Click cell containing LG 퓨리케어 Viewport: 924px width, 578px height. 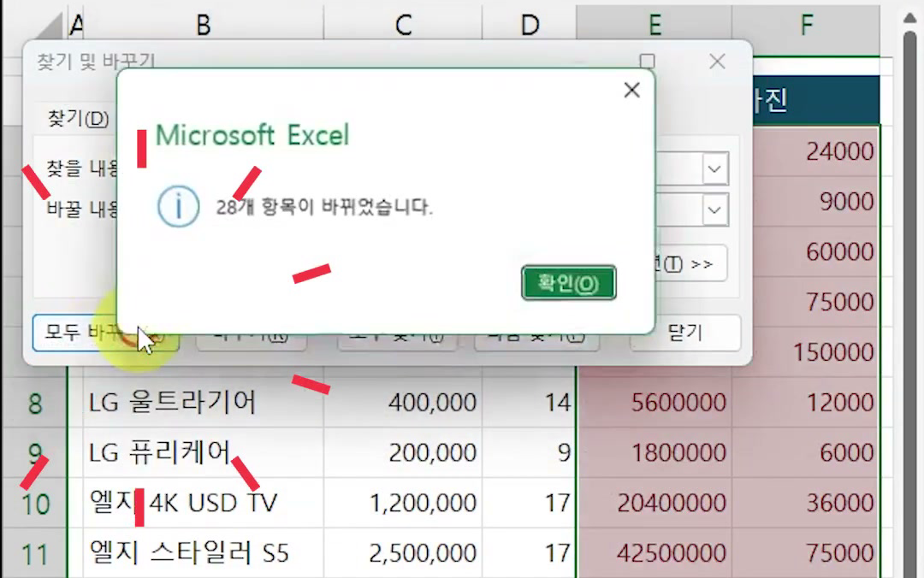pos(204,452)
